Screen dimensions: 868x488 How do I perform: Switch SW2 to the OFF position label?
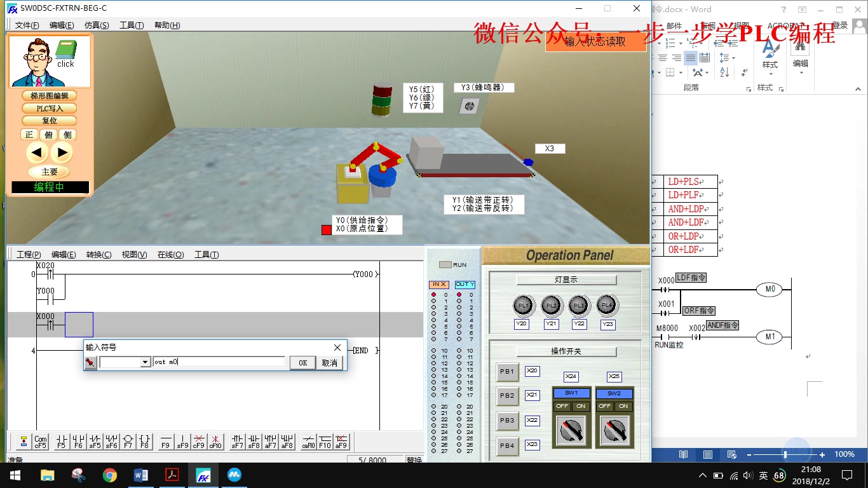(x=605, y=406)
